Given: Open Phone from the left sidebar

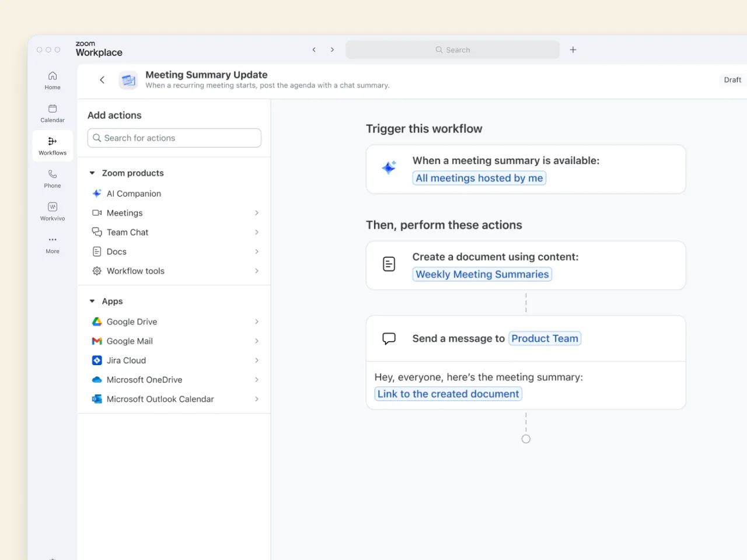Looking at the screenshot, I should [x=53, y=178].
